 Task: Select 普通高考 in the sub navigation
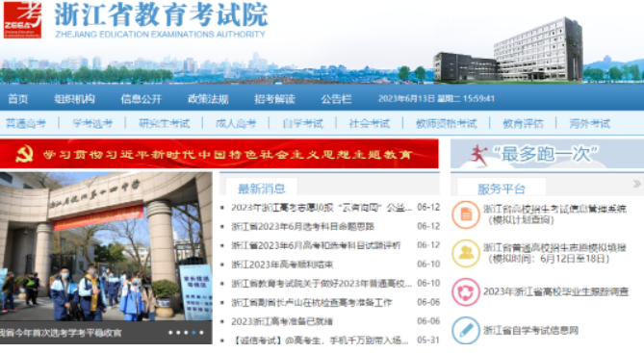point(26,123)
